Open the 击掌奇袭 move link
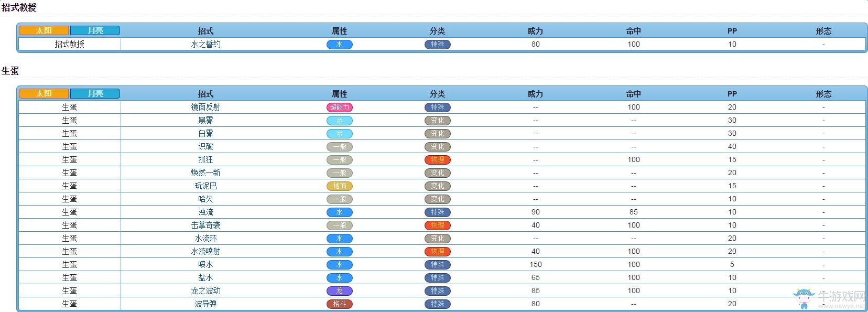The image size is (868, 312). pyautogui.click(x=205, y=225)
